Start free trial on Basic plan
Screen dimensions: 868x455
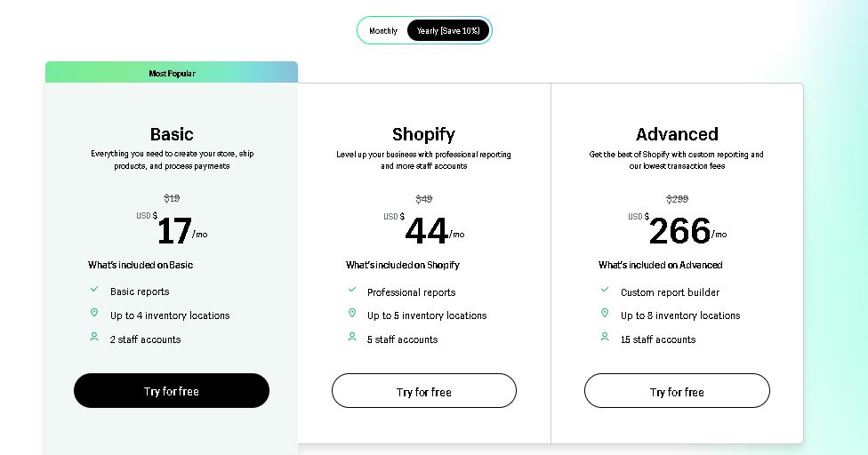click(x=172, y=391)
